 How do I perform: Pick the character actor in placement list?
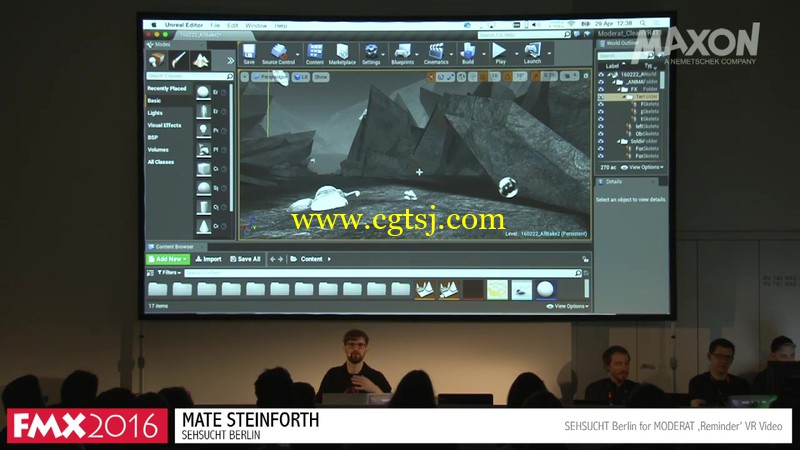[x=203, y=111]
